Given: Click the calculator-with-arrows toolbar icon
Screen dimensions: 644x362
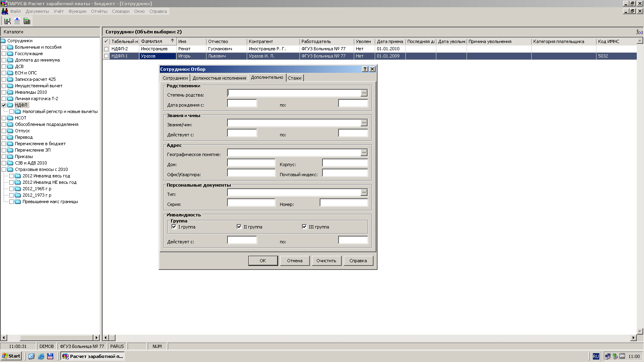Looking at the screenshot, I should [x=8, y=21].
